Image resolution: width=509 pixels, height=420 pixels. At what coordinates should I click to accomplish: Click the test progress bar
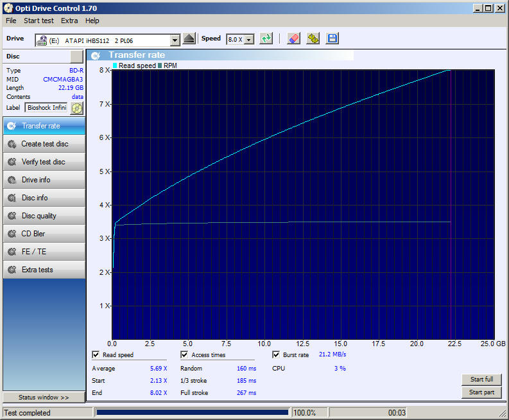coord(192,412)
